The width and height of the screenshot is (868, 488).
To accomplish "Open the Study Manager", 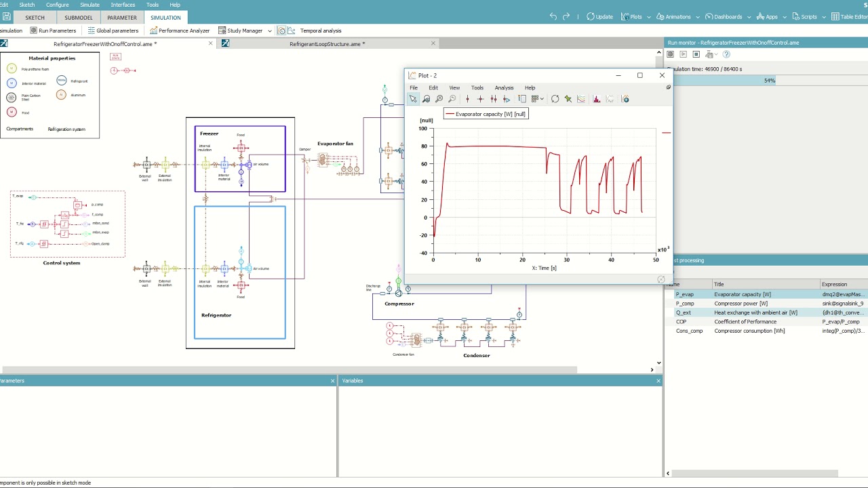I will coord(240,30).
